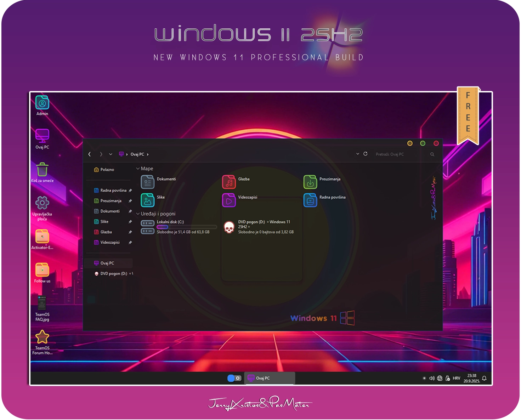The image size is (521, 420).
Task: Open address bar history dropdown
Action: [357, 154]
